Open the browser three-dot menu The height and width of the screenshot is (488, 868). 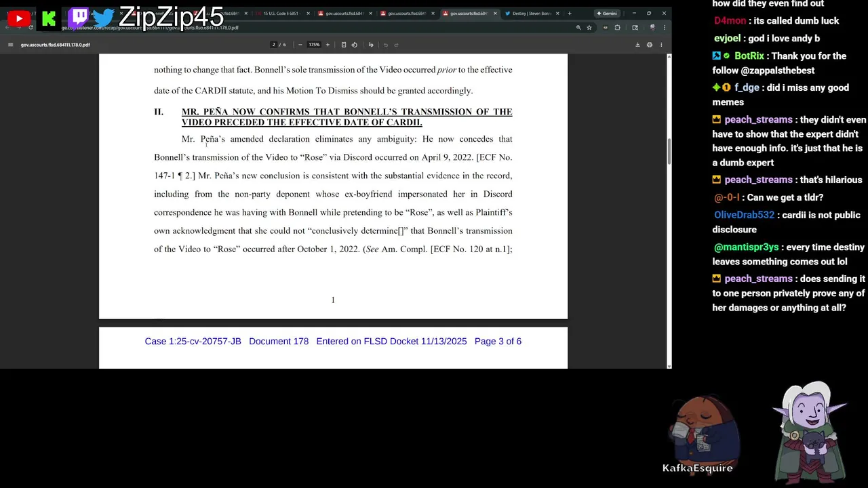pos(664,28)
